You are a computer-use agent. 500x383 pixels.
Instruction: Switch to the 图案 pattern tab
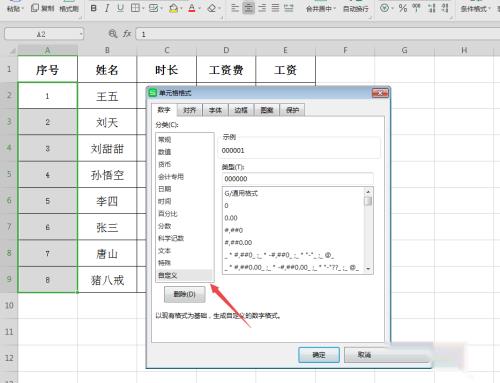point(267,110)
